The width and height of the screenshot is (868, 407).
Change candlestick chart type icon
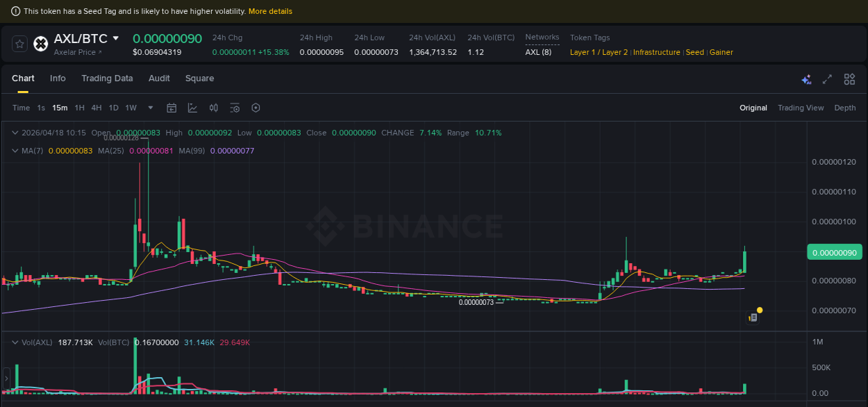214,108
